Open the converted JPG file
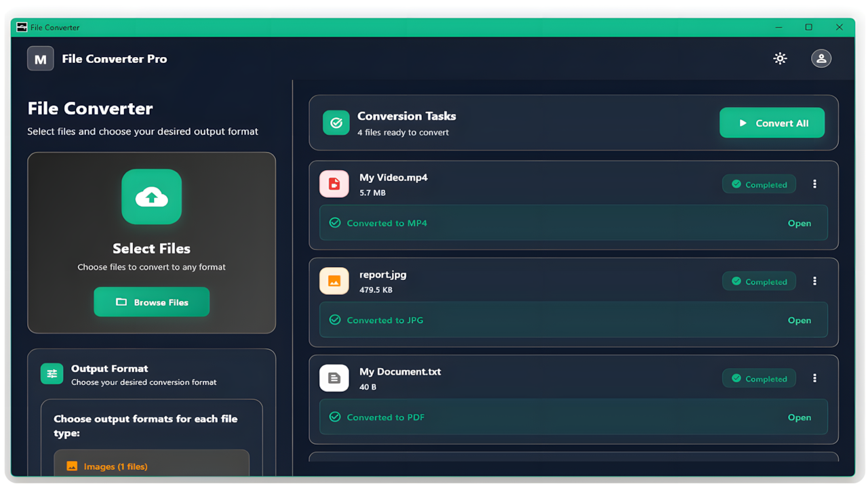 pos(799,320)
